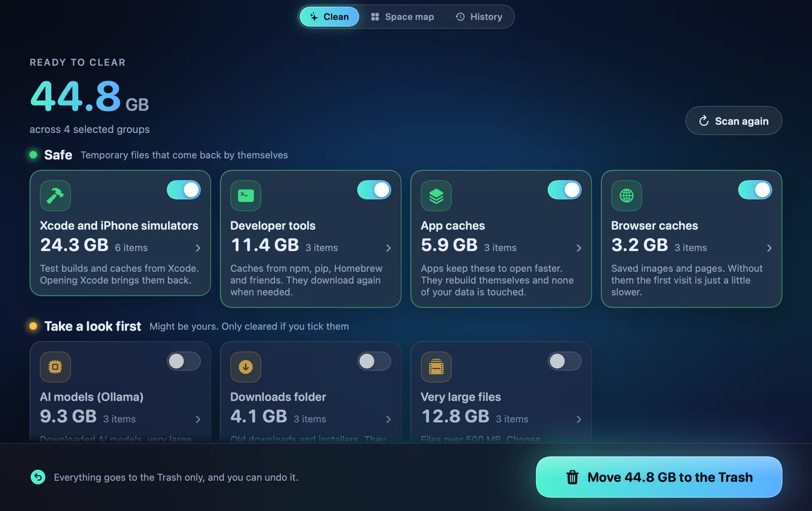Screen dimensions: 812x511
Task: Switch to the Space map tab
Action: pos(402,17)
